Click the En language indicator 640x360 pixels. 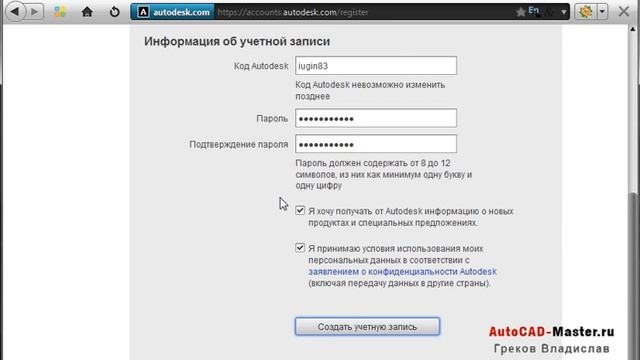533,11
